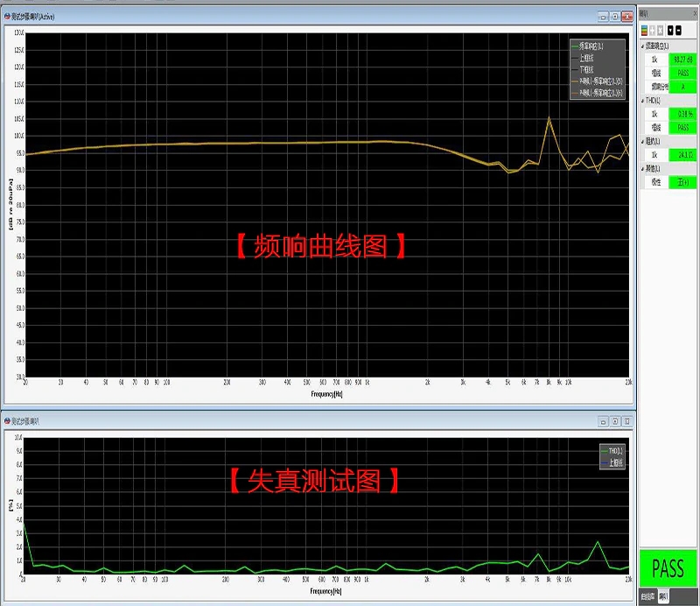Click the THD(L) legend entry in lower chart

(x=612, y=451)
